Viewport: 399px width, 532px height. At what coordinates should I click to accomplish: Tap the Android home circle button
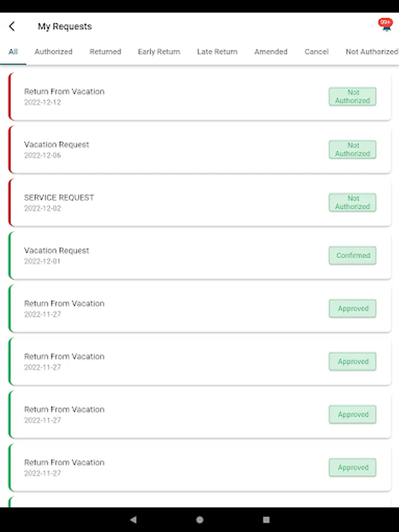click(x=200, y=520)
